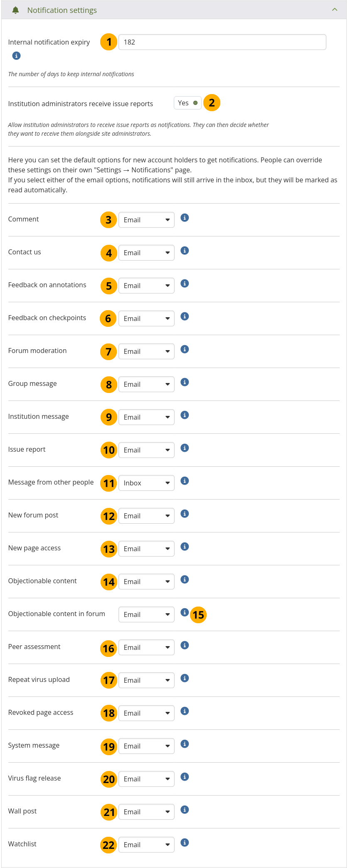Click the Internal notification expiry input field

222,42
